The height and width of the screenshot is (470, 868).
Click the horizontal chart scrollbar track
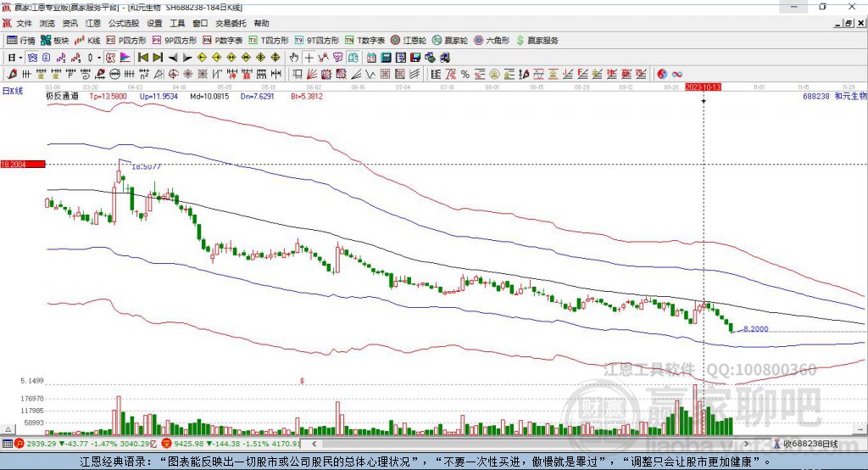(x=530, y=444)
